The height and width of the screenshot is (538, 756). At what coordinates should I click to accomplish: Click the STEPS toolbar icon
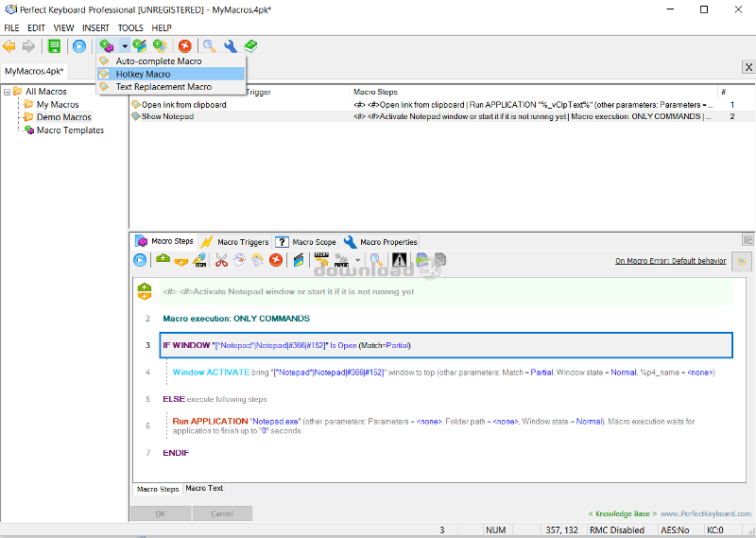tap(321, 260)
